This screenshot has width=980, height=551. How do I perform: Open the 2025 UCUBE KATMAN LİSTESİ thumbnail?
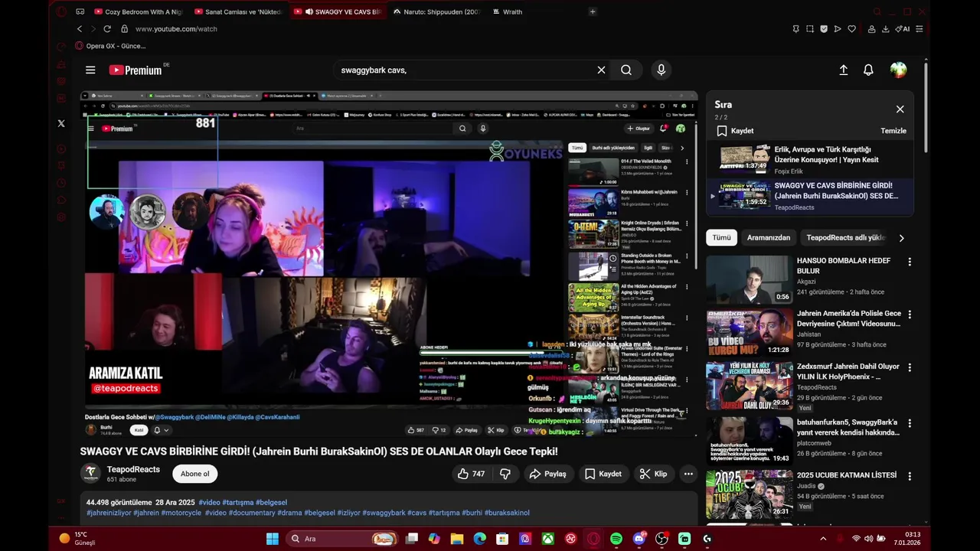[x=749, y=494]
